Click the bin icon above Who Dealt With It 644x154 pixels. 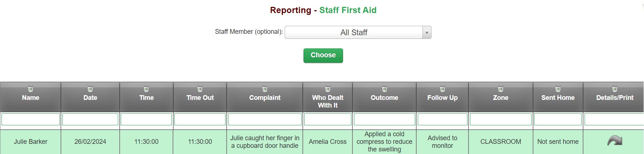pyautogui.click(x=327, y=89)
